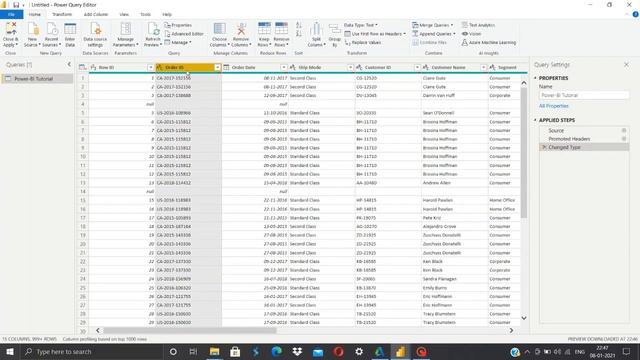Click the Windows Start button
The height and width of the screenshot is (360, 640).
tap(10, 351)
